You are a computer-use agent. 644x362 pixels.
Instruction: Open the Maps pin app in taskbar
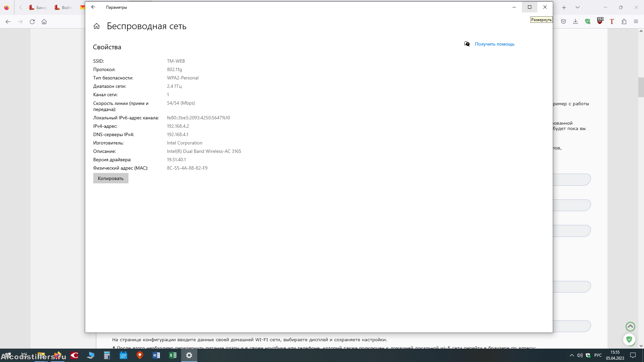tap(140, 355)
